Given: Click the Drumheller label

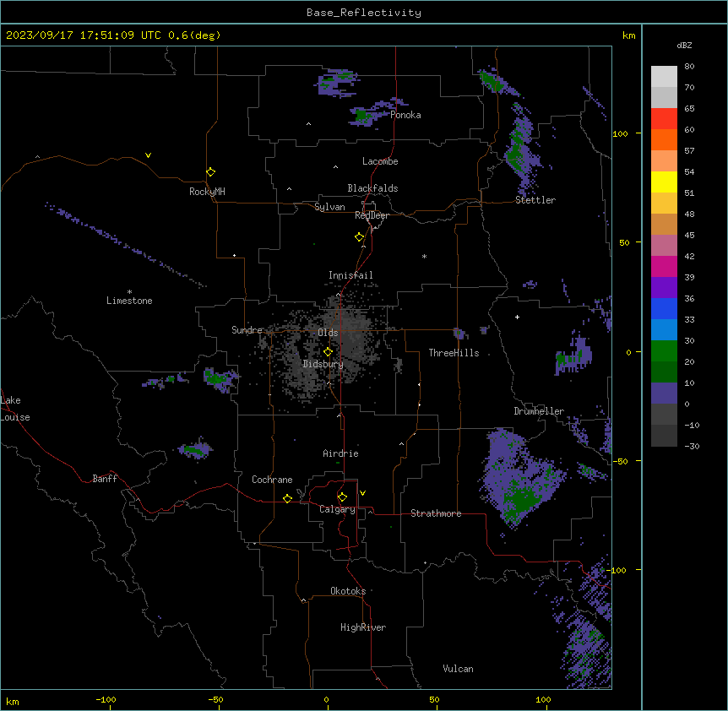Looking at the screenshot, I should point(539,411).
